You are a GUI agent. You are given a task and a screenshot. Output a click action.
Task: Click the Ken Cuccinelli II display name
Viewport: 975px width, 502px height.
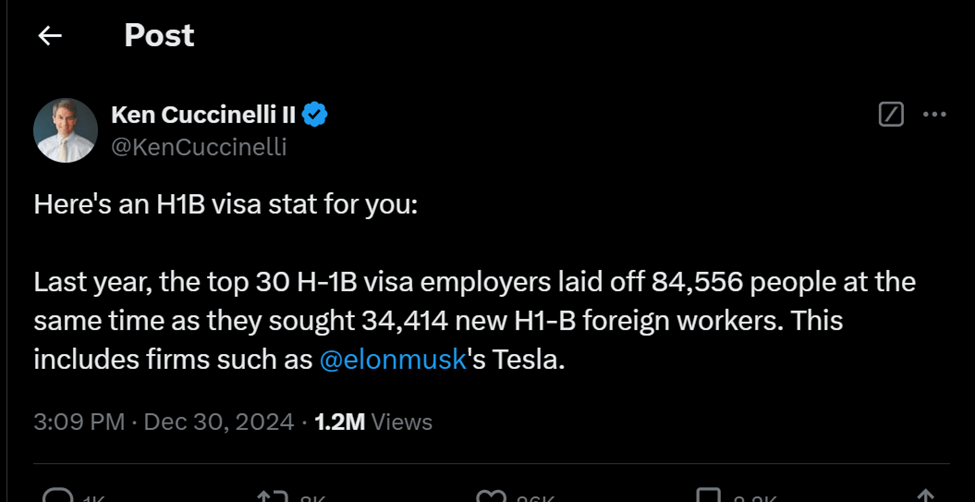click(203, 115)
